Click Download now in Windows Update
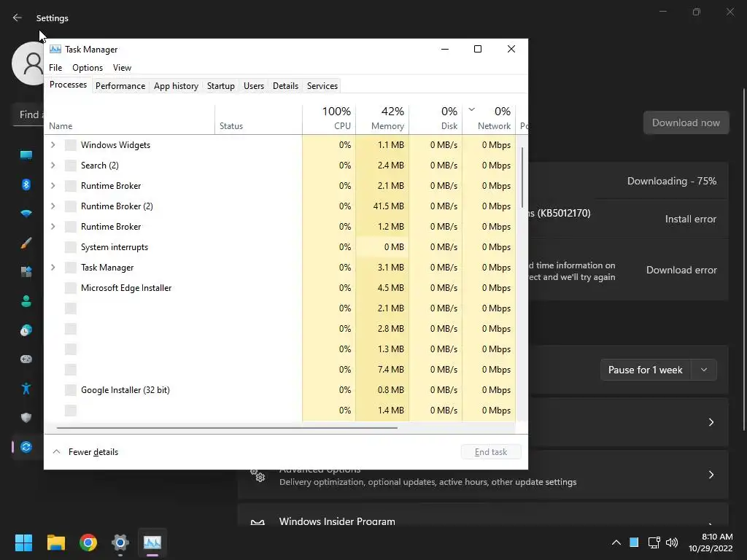The image size is (747, 560). [686, 122]
